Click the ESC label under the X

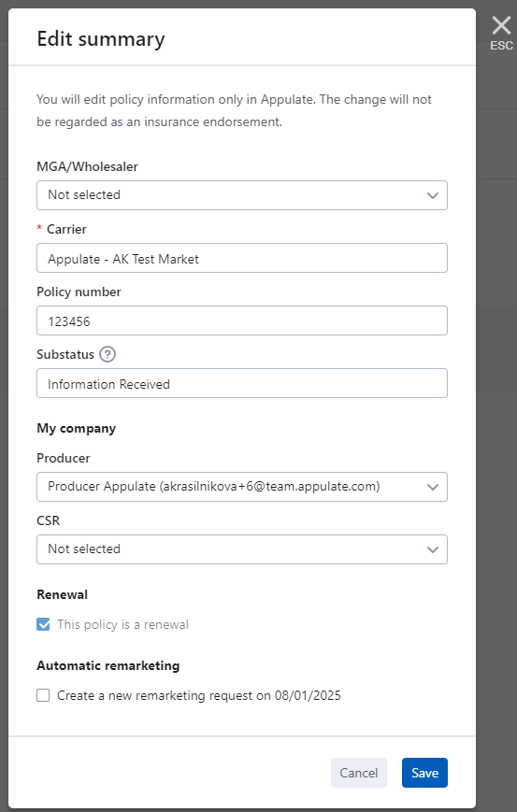coord(501,46)
